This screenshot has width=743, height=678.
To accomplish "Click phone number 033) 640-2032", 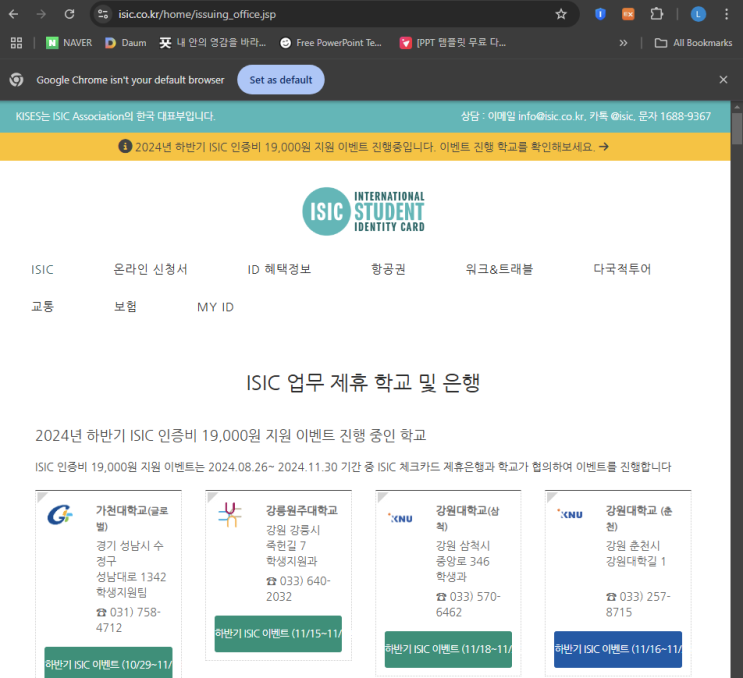I will 298,588.
